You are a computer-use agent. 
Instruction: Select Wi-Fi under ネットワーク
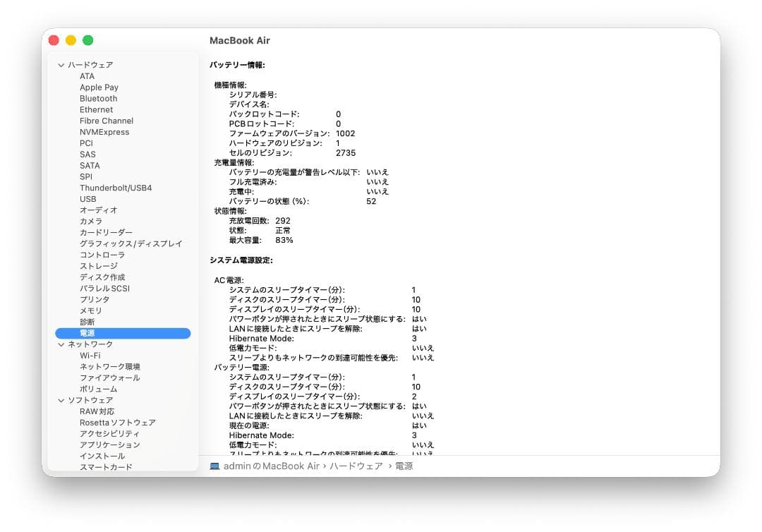click(90, 356)
